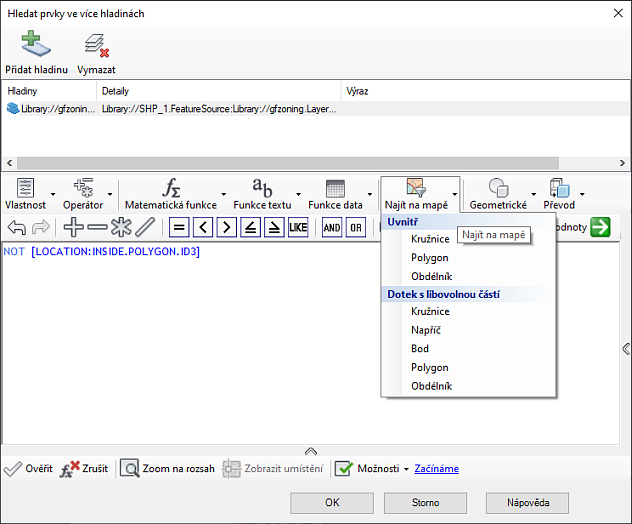The width and height of the screenshot is (632, 524).
Task: Click the Převod conversion icon
Action: [x=559, y=188]
